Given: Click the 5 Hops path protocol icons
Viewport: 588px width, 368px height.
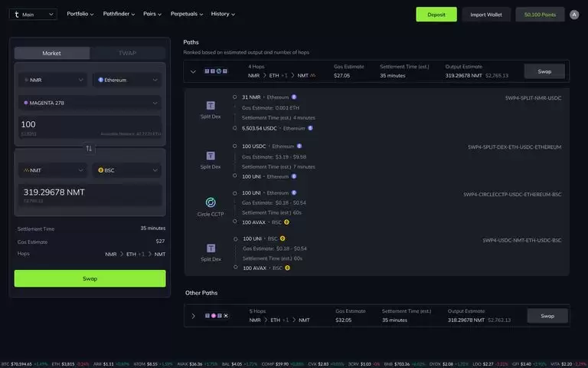Looking at the screenshot, I should [x=217, y=315].
